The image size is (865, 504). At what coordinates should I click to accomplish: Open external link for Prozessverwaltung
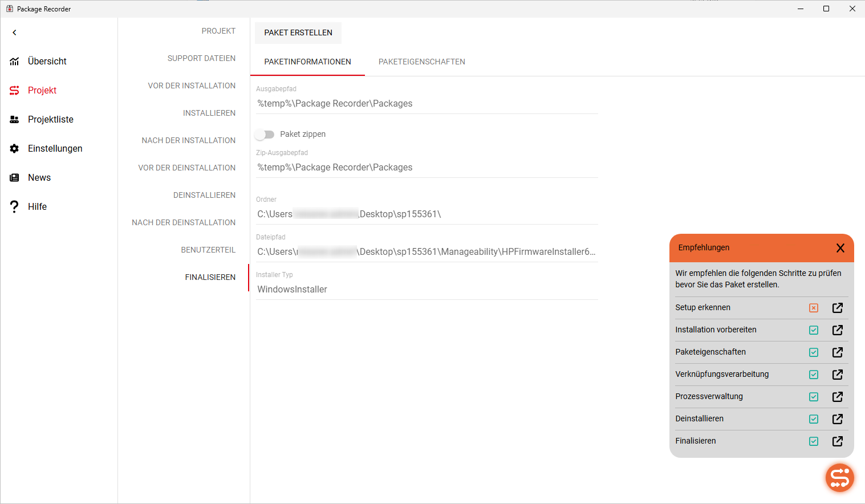point(837,397)
